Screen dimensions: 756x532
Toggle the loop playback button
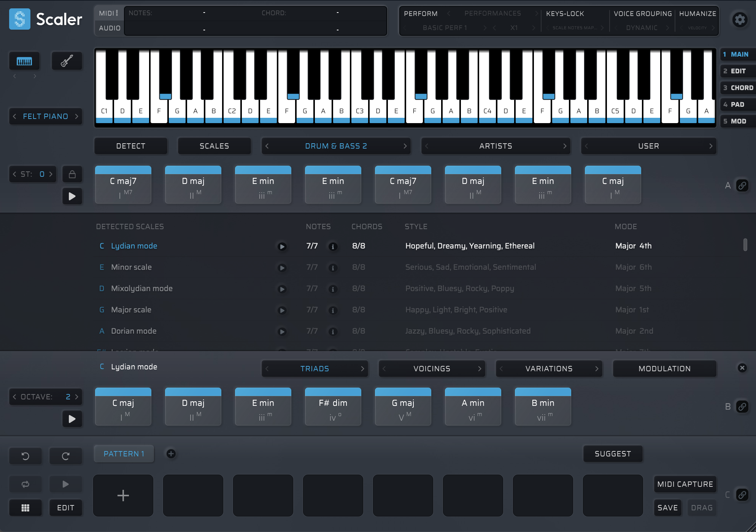[25, 484]
